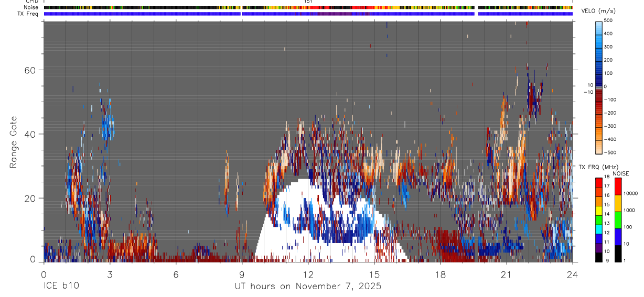Click the 151 CPID value at top
This screenshot has width=644, height=297.
(308, 2)
